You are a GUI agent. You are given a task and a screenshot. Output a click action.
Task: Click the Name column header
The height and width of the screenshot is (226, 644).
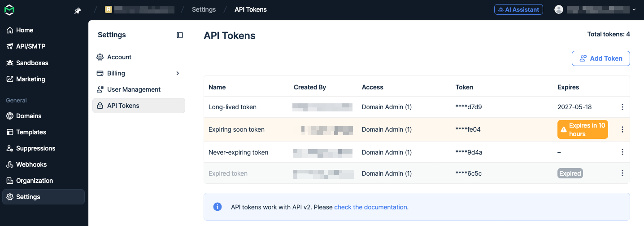pos(217,87)
